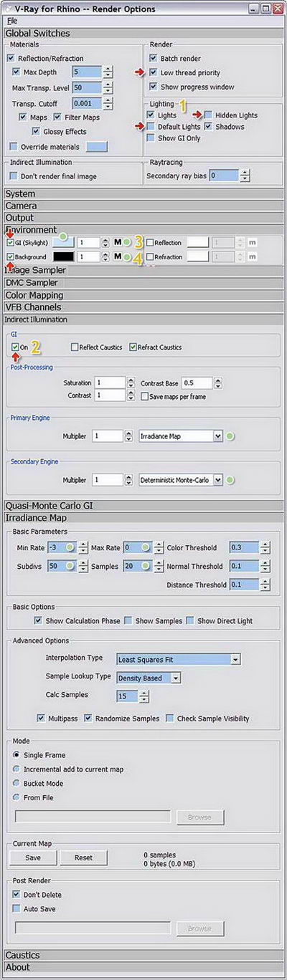Open the File menu
Viewport: 287px width, 980px height.
coord(11,21)
